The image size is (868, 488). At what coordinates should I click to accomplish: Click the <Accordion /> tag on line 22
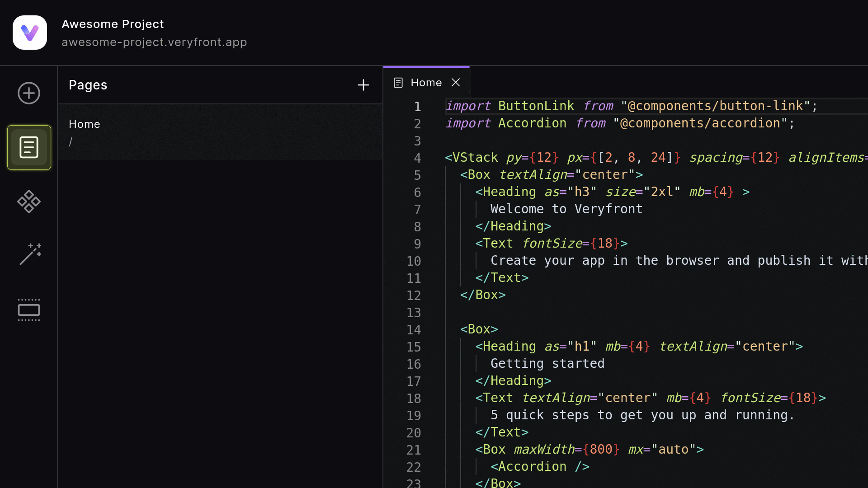[x=540, y=466]
